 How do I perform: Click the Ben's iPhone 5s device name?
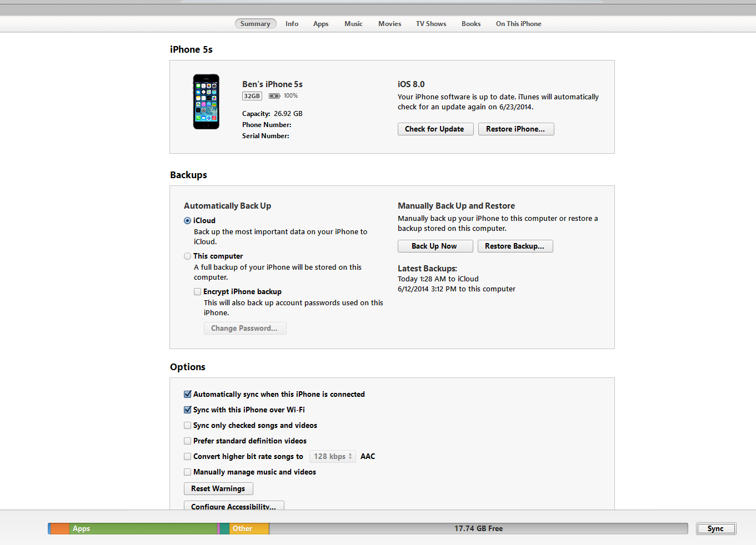point(272,84)
